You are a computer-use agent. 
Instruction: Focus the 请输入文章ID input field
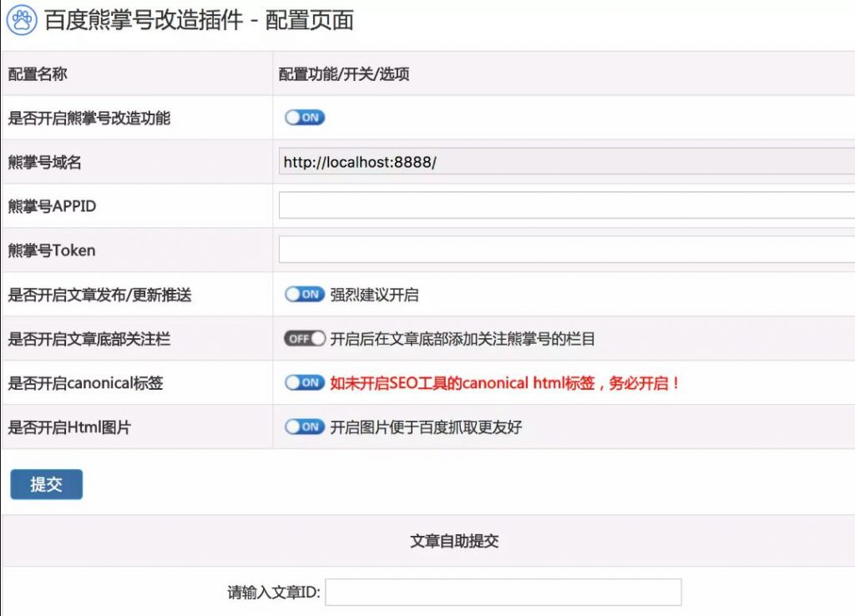503,592
